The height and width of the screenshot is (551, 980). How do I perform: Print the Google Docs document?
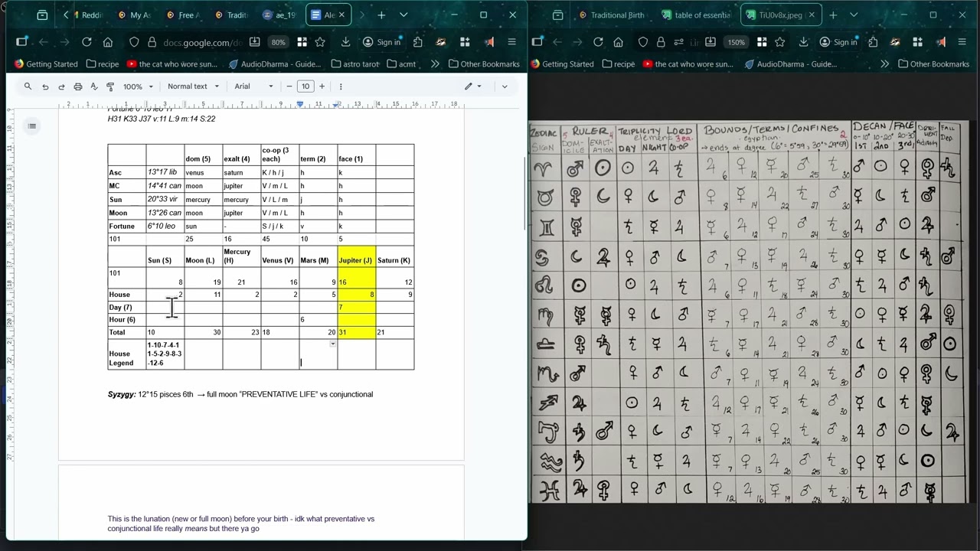click(77, 86)
